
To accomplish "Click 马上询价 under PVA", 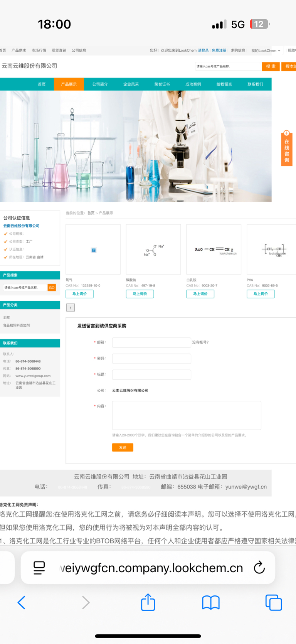I will [x=261, y=294].
